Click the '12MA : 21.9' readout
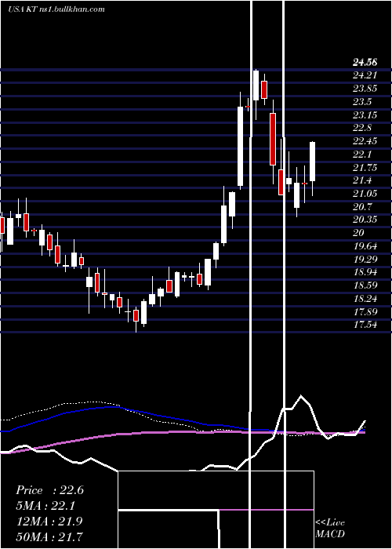This screenshot has height=549, width=392. (x=49, y=521)
